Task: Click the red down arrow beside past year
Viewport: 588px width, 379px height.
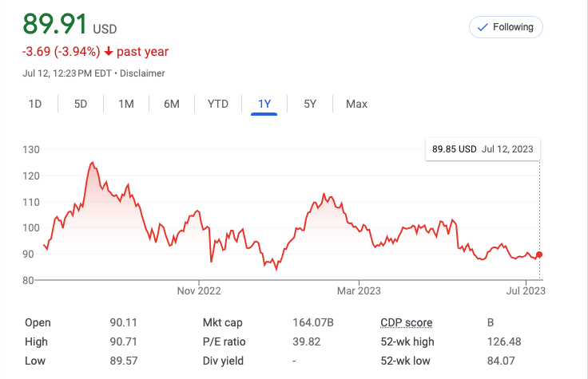Action: point(109,52)
